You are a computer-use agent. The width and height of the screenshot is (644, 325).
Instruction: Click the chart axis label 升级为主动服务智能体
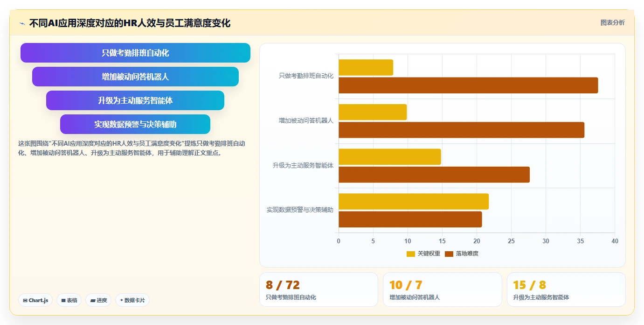303,165
